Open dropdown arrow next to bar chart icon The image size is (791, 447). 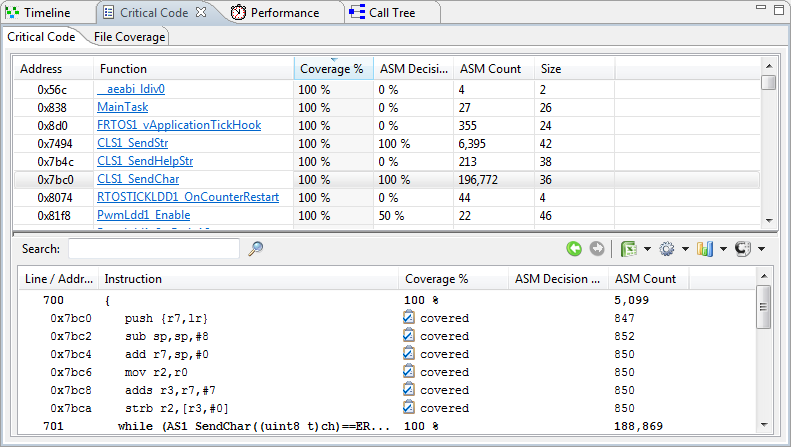(x=722, y=249)
